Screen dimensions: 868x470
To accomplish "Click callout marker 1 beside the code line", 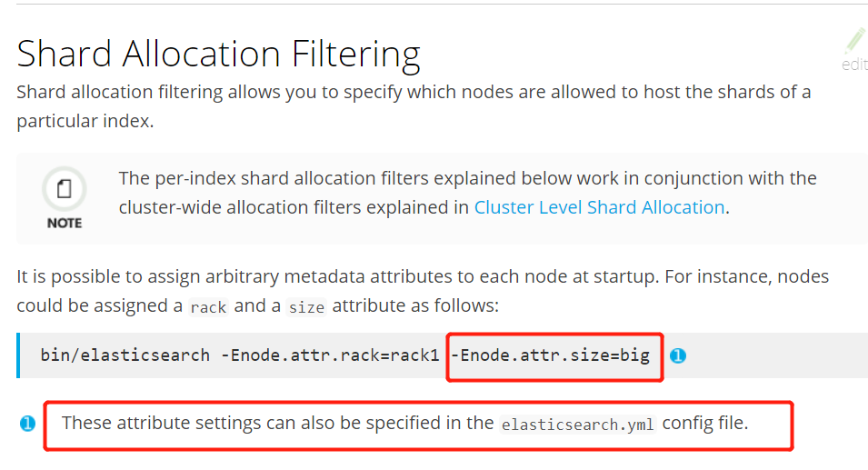I will (x=678, y=355).
